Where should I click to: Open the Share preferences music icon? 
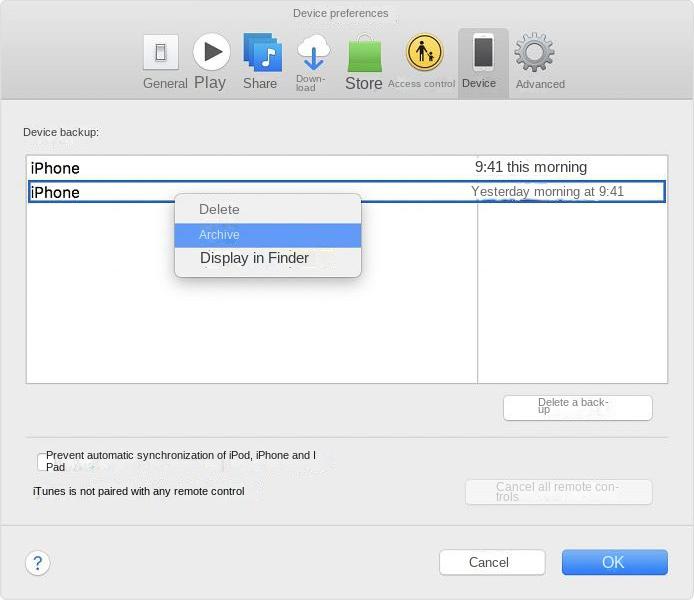click(261, 52)
